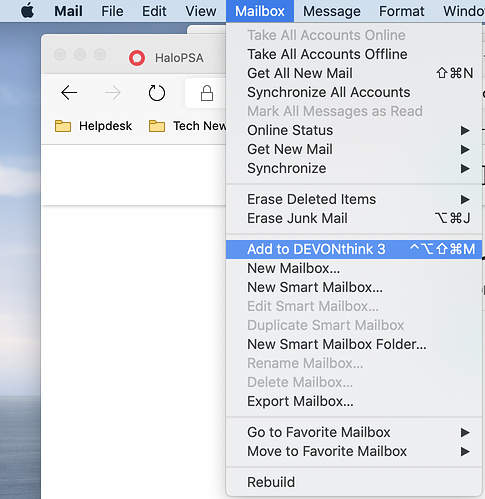This screenshot has width=485, height=499.
Task: Click the greyed Delete Mailbox… item
Action: coord(354,382)
